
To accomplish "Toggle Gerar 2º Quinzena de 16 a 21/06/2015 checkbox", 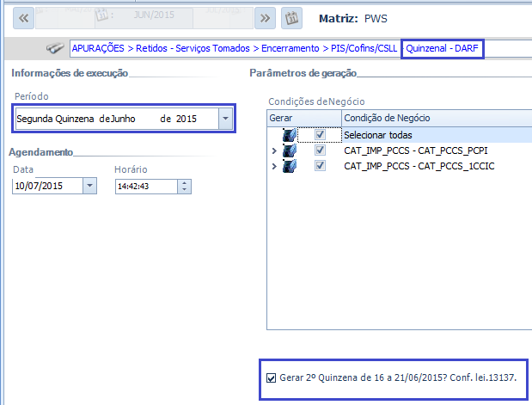I will [271, 377].
